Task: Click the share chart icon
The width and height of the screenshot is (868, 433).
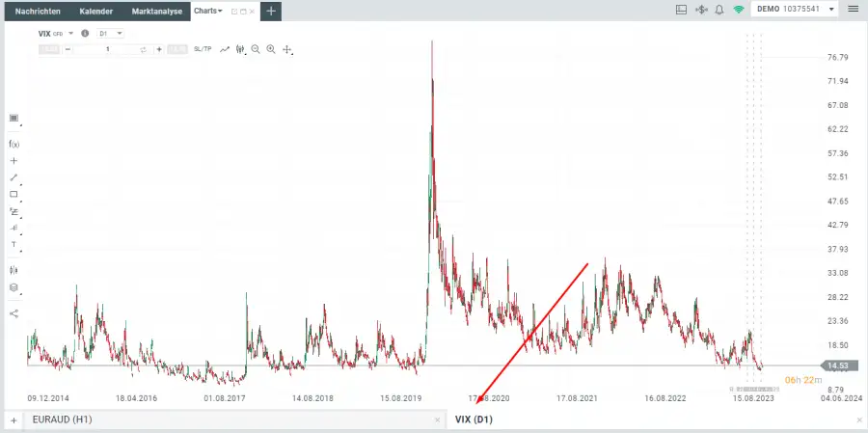Action: pos(14,313)
